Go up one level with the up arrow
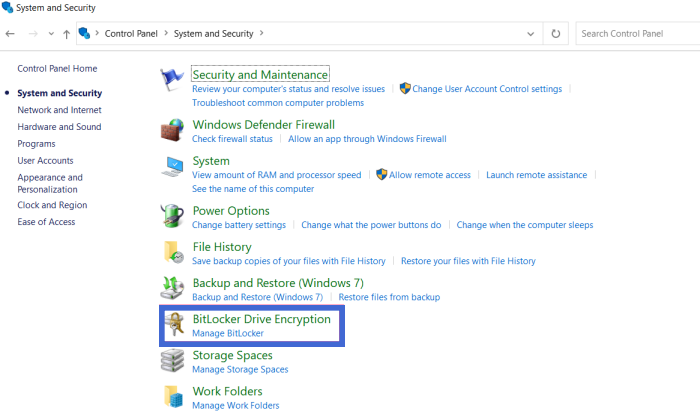700x417 pixels. click(66, 33)
